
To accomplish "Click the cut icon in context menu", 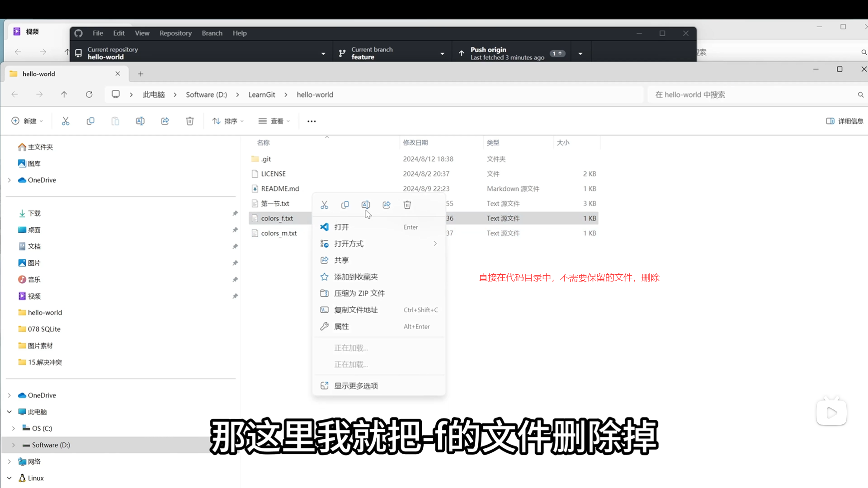I will (324, 205).
